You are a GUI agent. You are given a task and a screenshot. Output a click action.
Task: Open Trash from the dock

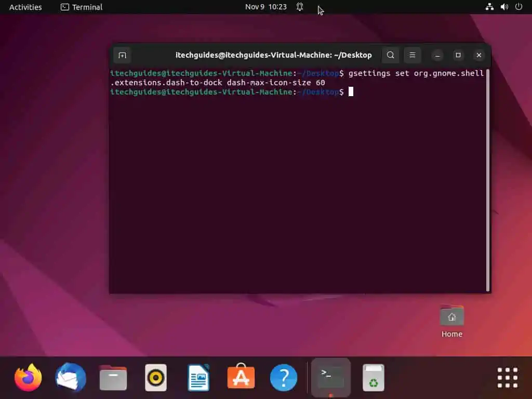click(373, 378)
